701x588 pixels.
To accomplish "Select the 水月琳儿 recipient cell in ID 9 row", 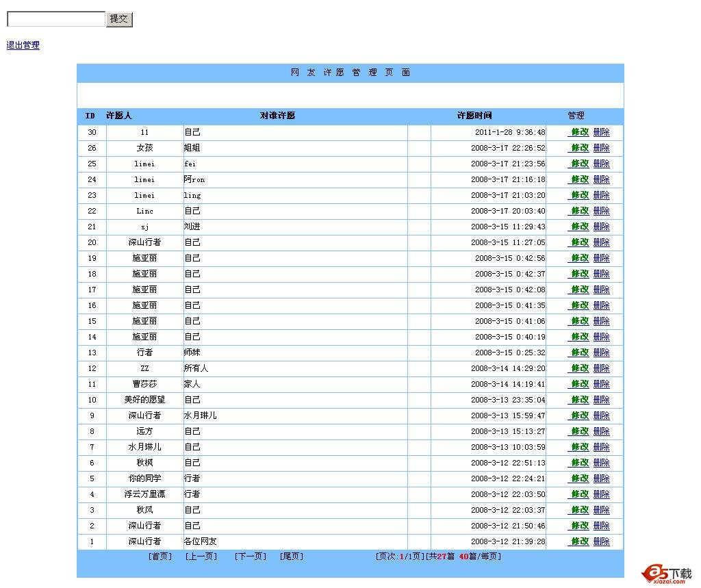I will point(201,416).
